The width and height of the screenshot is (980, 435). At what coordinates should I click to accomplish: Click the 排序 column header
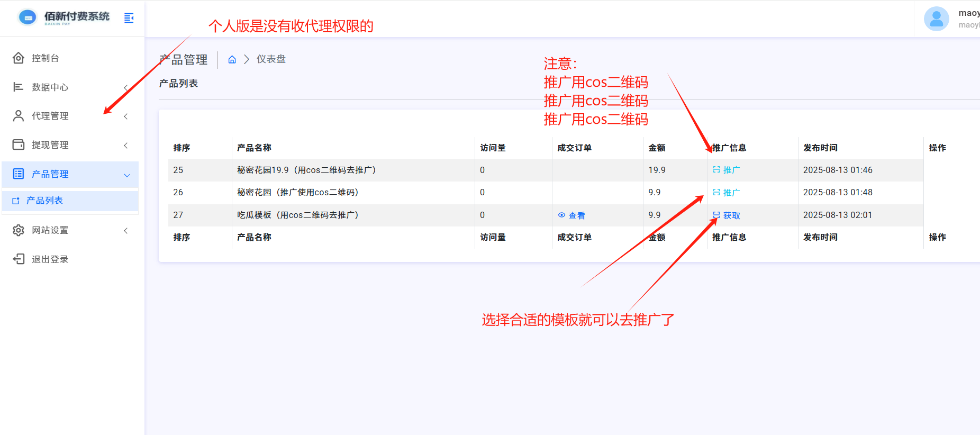[x=182, y=148]
